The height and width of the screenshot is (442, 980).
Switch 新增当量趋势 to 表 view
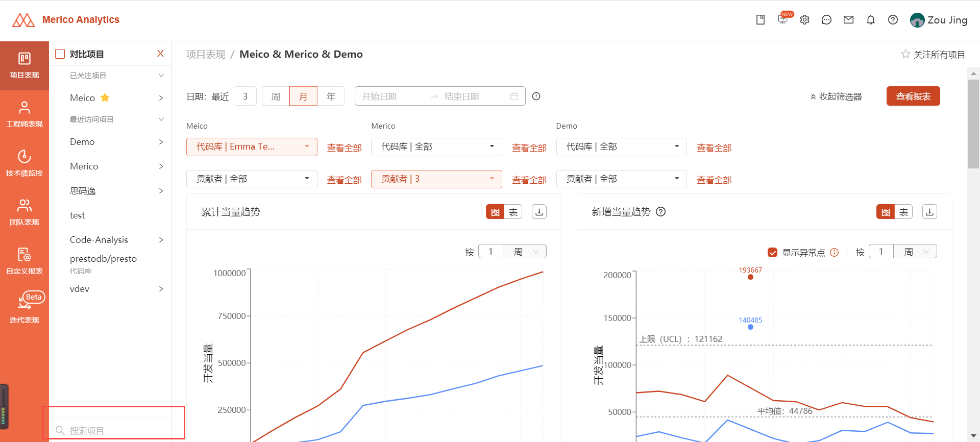(903, 212)
